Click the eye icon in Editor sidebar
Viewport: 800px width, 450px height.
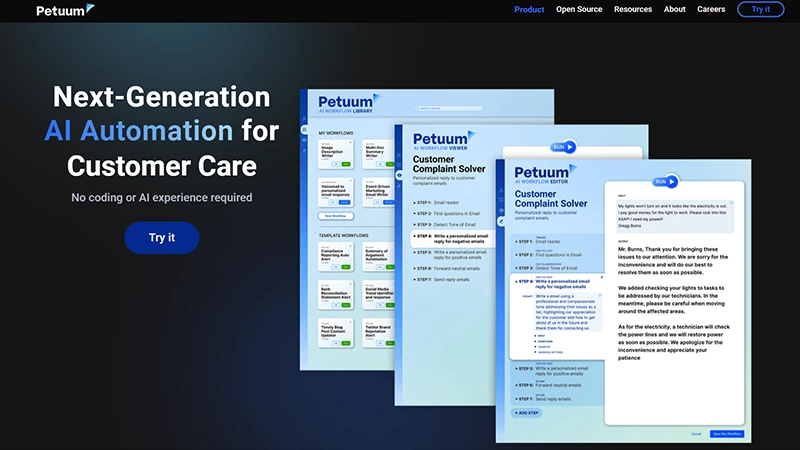pyautogui.click(x=501, y=210)
